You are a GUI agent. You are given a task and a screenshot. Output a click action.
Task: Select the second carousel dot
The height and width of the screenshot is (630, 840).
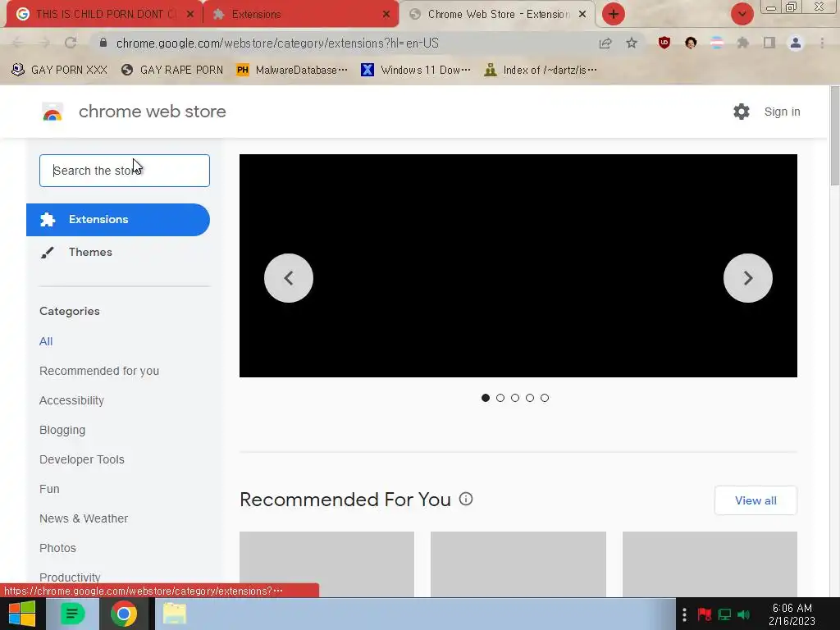[500, 398]
